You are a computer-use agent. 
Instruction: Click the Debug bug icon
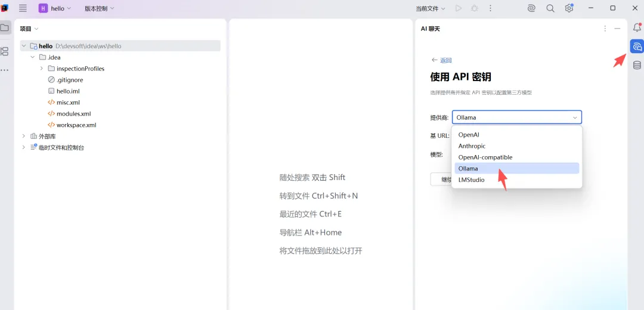point(475,8)
